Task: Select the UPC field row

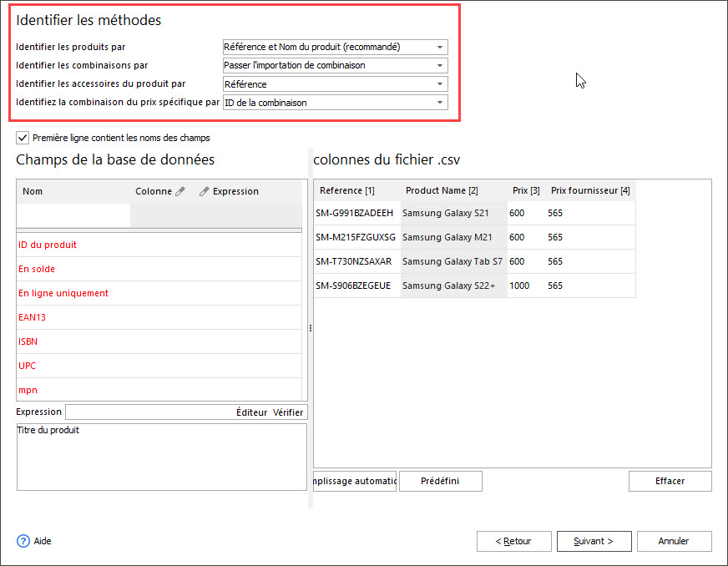Action: (x=159, y=366)
